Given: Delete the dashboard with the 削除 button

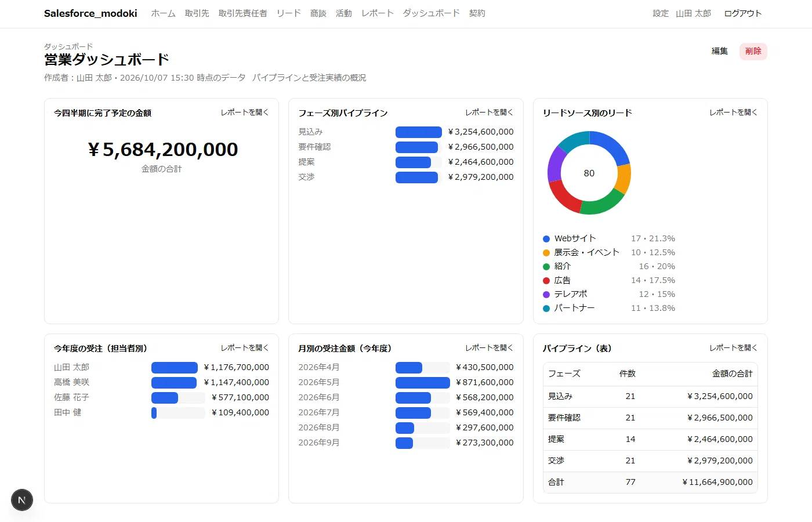Looking at the screenshot, I should (x=753, y=51).
